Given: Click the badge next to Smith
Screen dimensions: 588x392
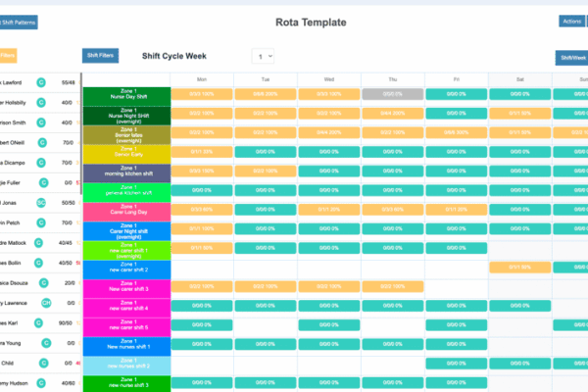Looking at the screenshot, I should pyautogui.click(x=41, y=123).
